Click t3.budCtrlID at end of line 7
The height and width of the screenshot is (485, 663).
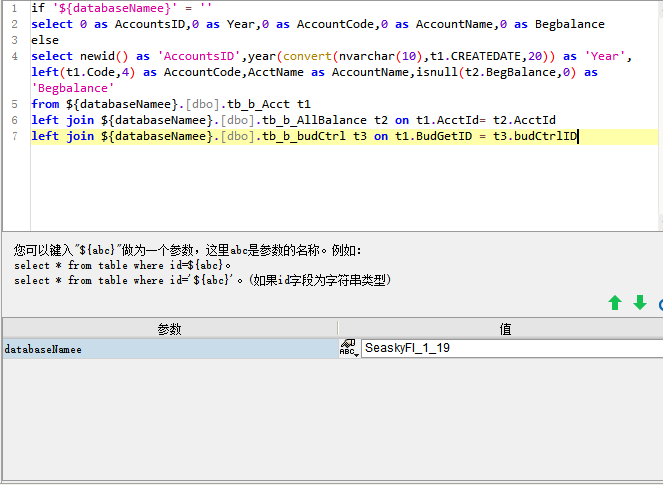point(535,136)
